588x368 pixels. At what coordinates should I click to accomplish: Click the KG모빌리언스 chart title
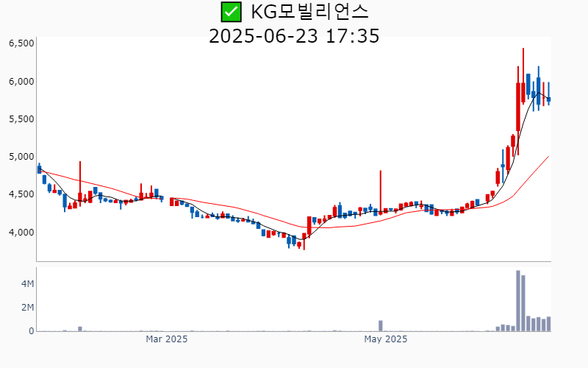point(309,12)
